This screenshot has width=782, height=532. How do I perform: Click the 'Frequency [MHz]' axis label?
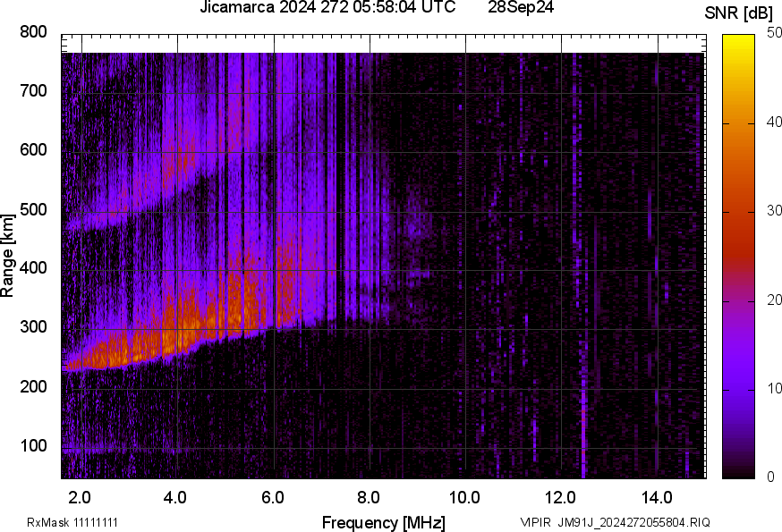(384, 523)
